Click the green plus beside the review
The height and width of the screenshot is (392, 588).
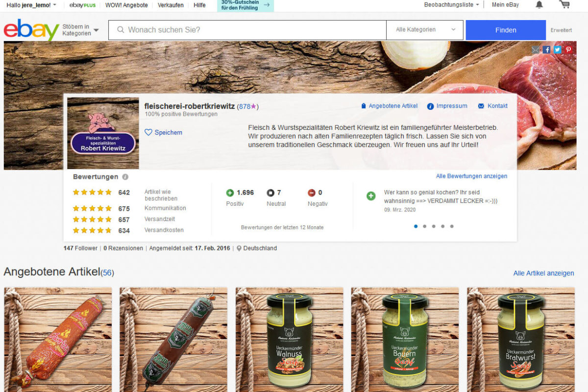click(371, 196)
